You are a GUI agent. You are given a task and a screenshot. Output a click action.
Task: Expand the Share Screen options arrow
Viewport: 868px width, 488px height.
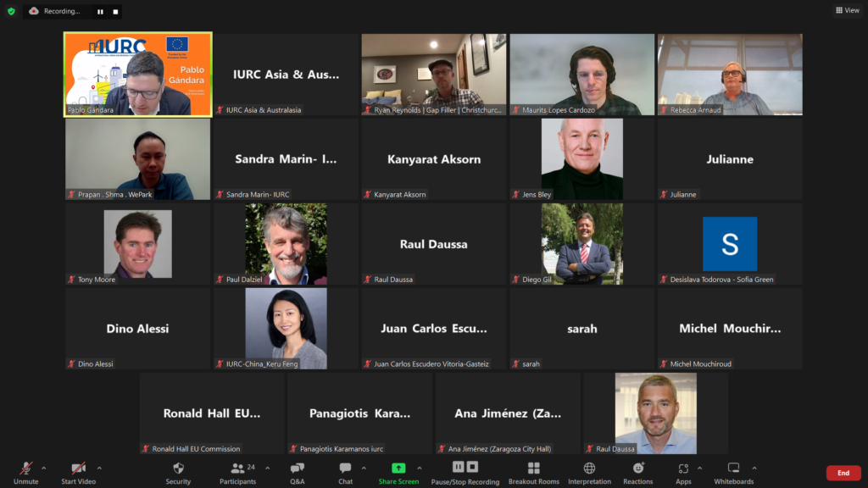pos(419,468)
